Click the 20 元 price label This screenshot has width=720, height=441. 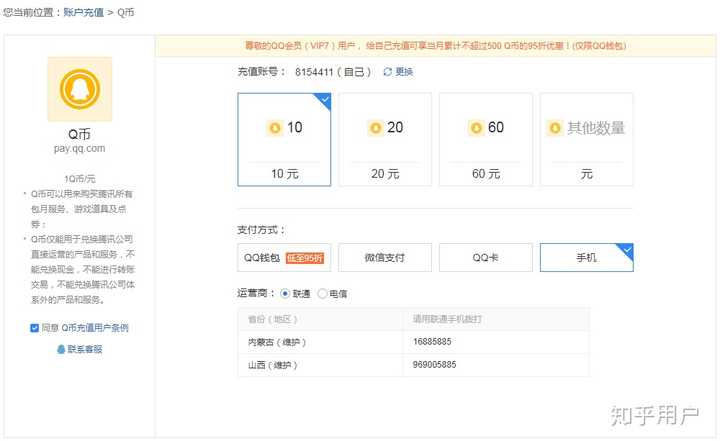pos(385,174)
